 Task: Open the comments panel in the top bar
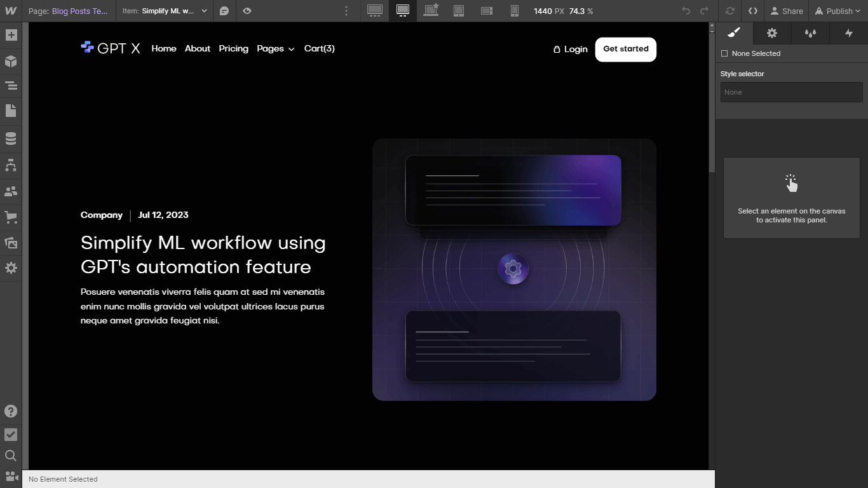224,11
